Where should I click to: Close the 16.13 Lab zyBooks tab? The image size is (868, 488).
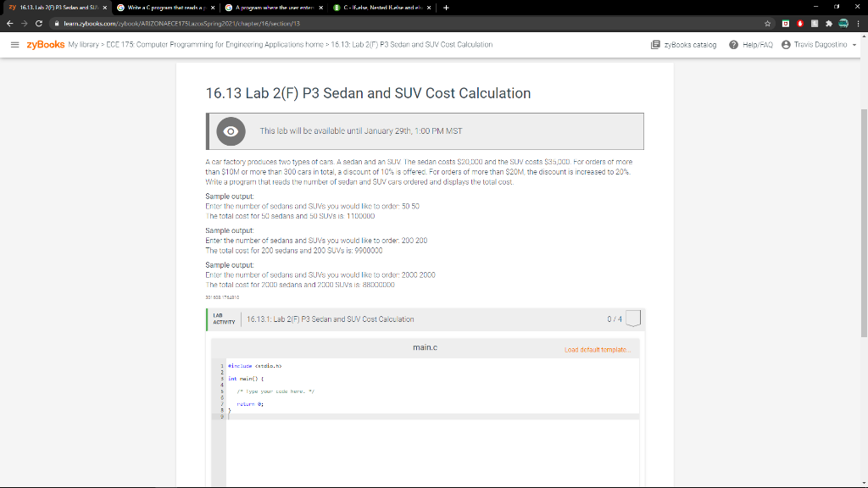coord(104,8)
